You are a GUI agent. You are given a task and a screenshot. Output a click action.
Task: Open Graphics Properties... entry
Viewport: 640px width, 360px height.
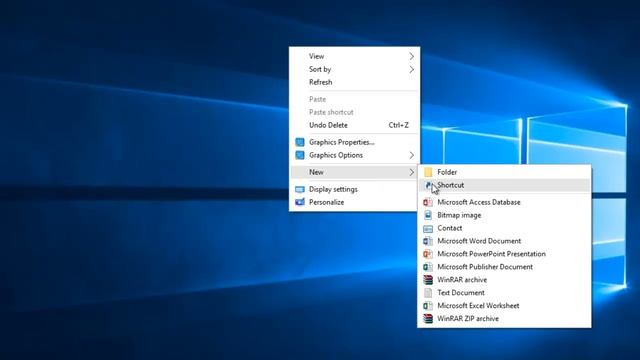(354, 142)
